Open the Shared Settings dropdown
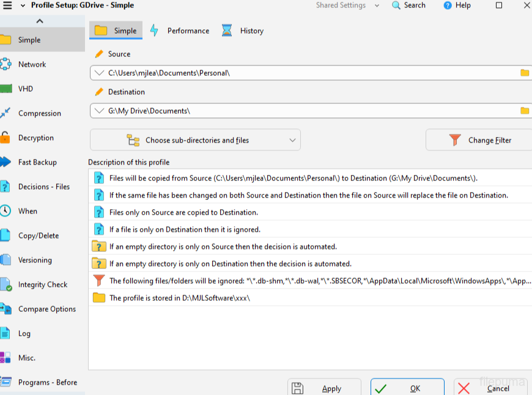Image resolution: width=532 pixels, height=395 pixels. (347, 6)
